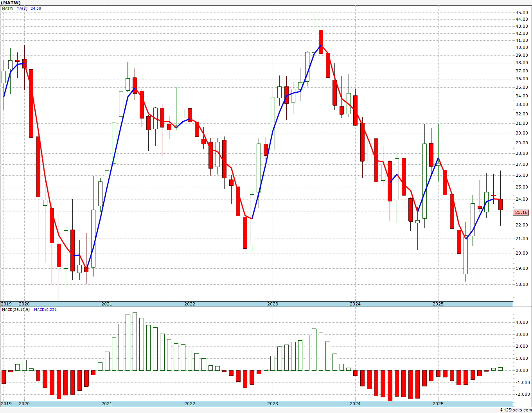Click the highlighted 23.16 current price tag
This screenshot has width=532, height=413.
pos(521,212)
